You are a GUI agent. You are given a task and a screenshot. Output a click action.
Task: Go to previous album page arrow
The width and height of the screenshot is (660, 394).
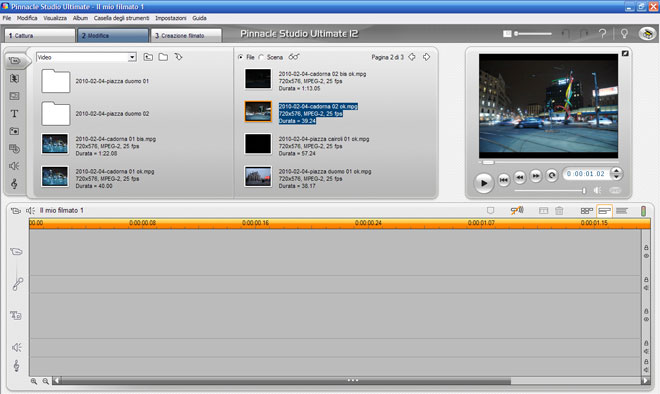coord(412,57)
